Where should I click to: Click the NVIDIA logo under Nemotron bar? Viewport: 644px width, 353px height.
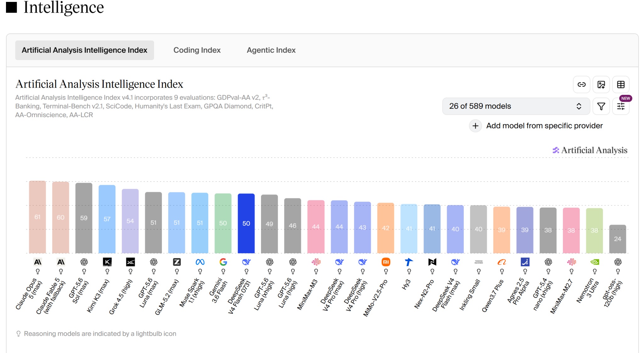click(595, 262)
